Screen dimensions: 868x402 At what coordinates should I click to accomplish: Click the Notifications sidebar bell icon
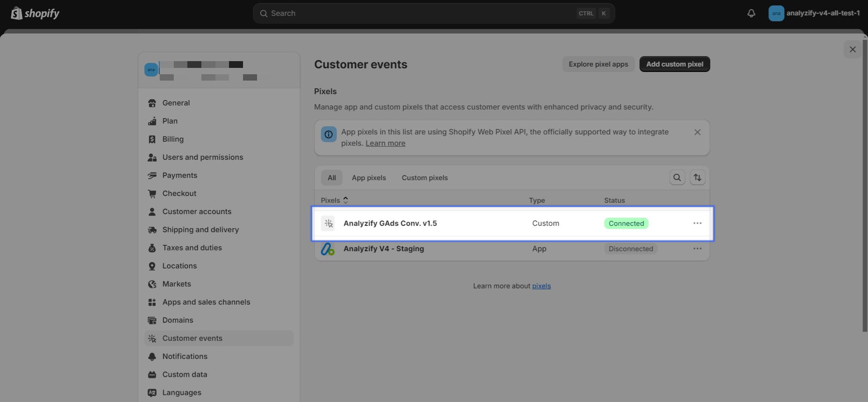tap(152, 356)
